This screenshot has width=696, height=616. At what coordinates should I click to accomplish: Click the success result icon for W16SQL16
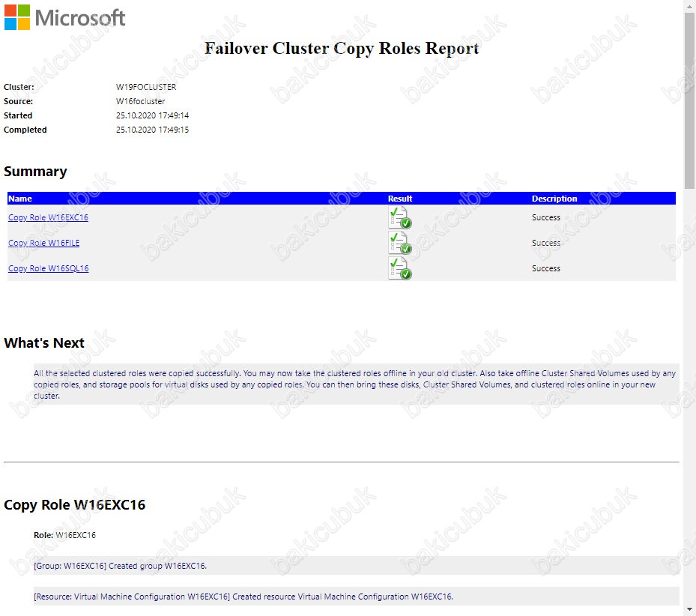coord(400,268)
